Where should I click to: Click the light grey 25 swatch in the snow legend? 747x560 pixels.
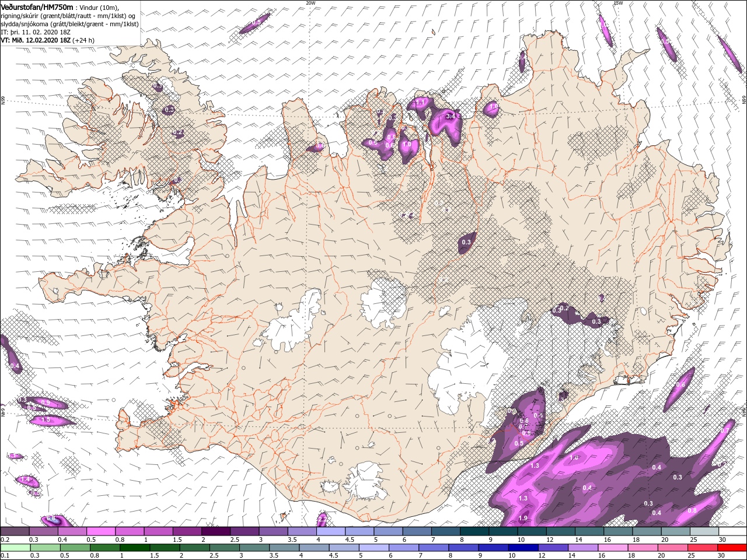tap(704, 531)
